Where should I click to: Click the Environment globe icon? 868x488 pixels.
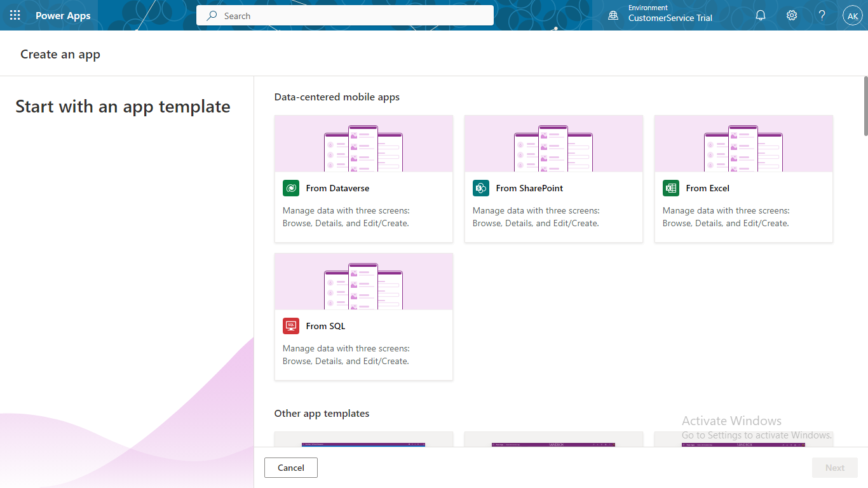point(613,15)
